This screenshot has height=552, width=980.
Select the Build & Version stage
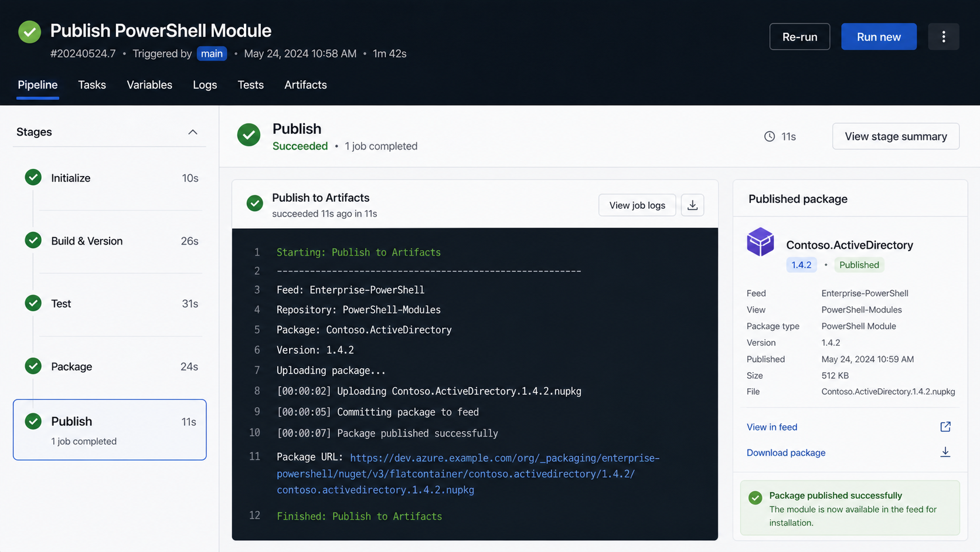[110, 241]
